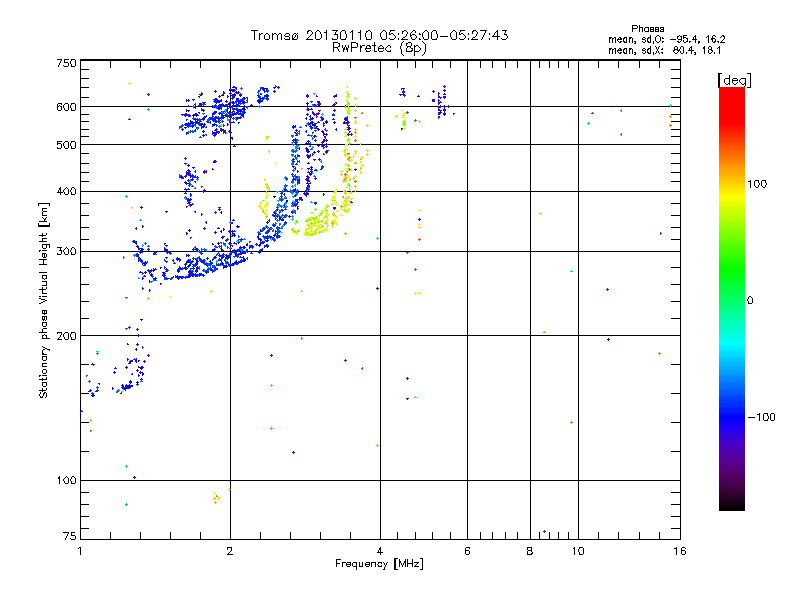Click the plot title 'Tromsø 20130110 05:26:00-05:27:43'

pyautogui.click(x=379, y=35)
